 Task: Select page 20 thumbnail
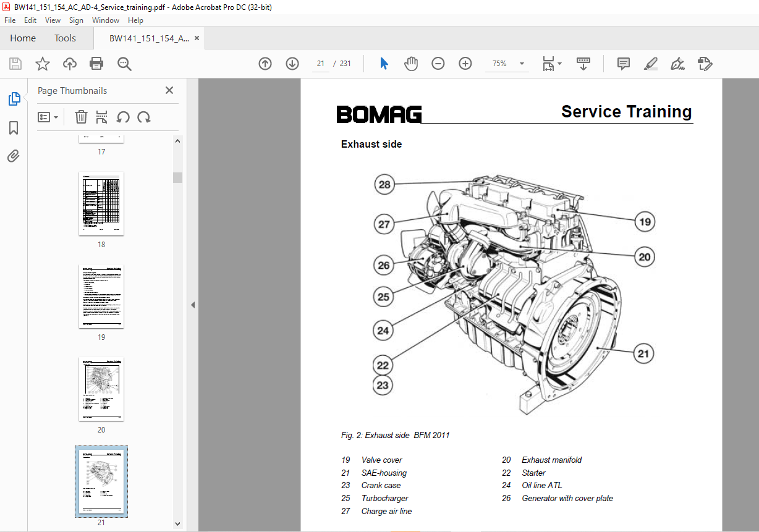(x=101, y=389)
